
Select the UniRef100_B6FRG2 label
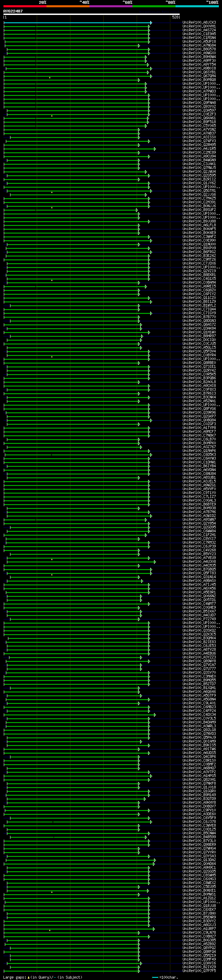[x=199, y=251]
